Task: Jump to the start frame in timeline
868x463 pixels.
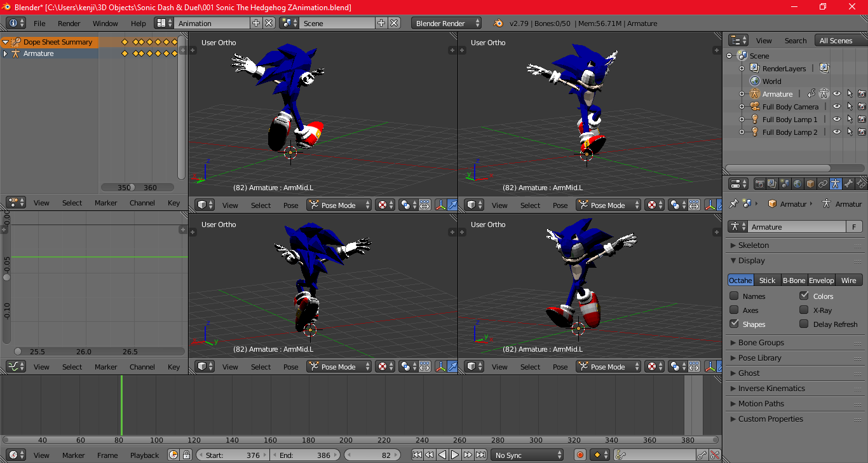Action: 417,455
